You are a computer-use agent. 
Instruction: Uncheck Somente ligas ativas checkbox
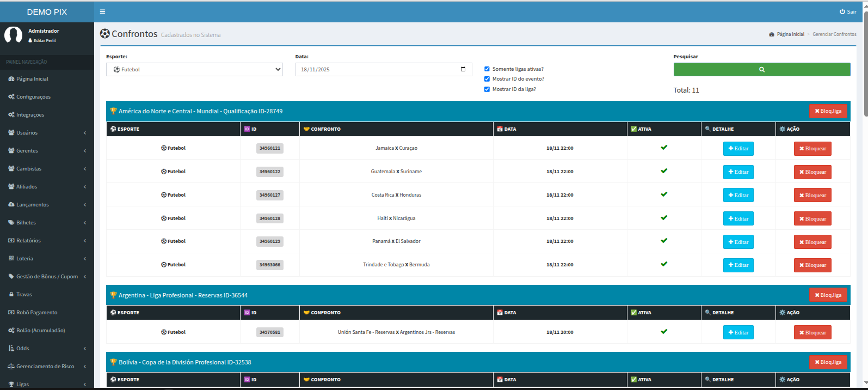click(487, 69)
